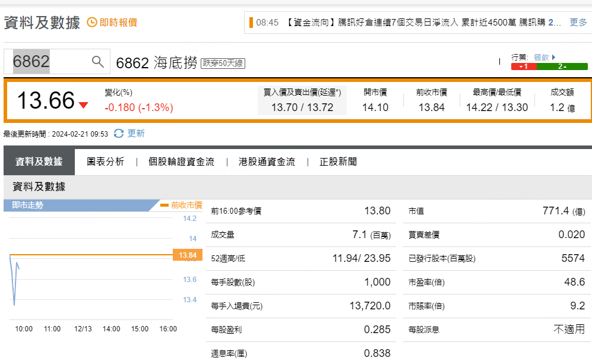This screenshot has width=592, height=364.
Task: Click the 12/13 time axis label
Action: tap(83, 329)
